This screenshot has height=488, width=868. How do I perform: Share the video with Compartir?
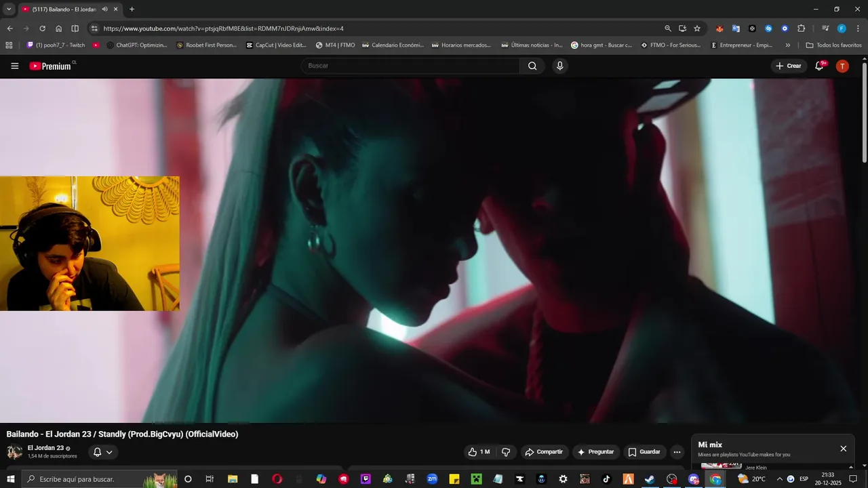tap(544, 452)
